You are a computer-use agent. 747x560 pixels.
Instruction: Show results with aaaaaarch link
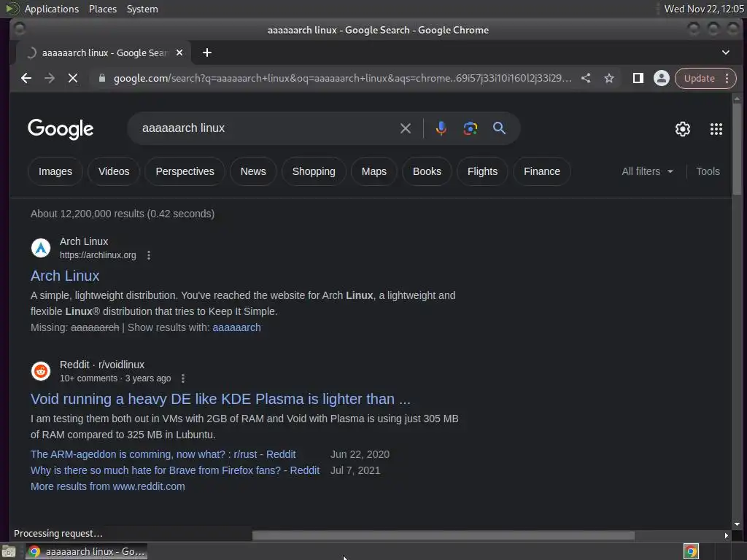pyautogui.click(x=236, y=327)
